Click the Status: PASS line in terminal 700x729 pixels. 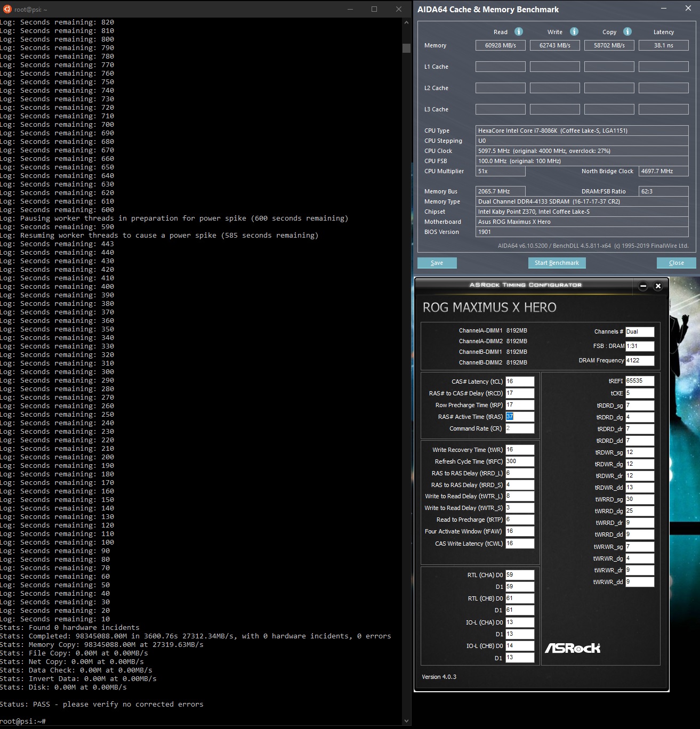102,704
